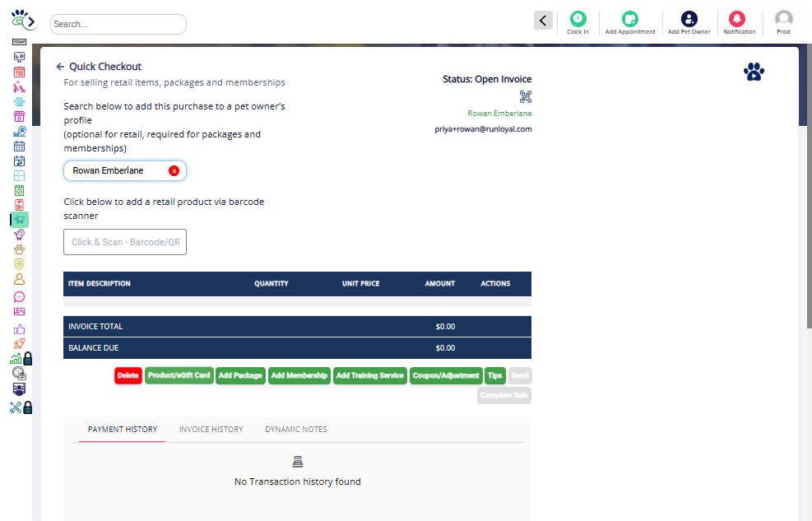Image resolution: width=812 pixels, height=521 pixels.
Task: Click the BALANCE DUE row label
Action: (93, 348)
